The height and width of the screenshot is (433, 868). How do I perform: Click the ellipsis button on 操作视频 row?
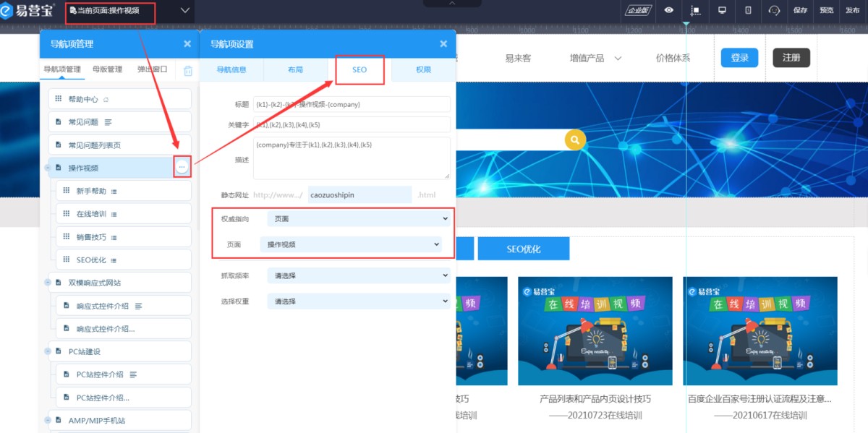coord(182,167)
